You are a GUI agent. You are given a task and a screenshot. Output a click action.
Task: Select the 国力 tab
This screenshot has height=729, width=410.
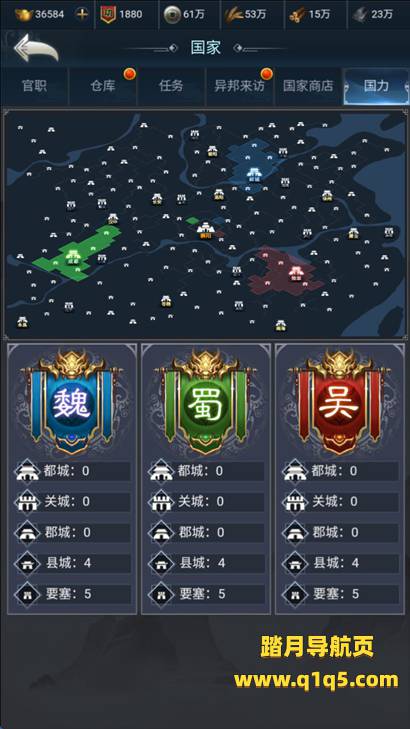point(376,86)
